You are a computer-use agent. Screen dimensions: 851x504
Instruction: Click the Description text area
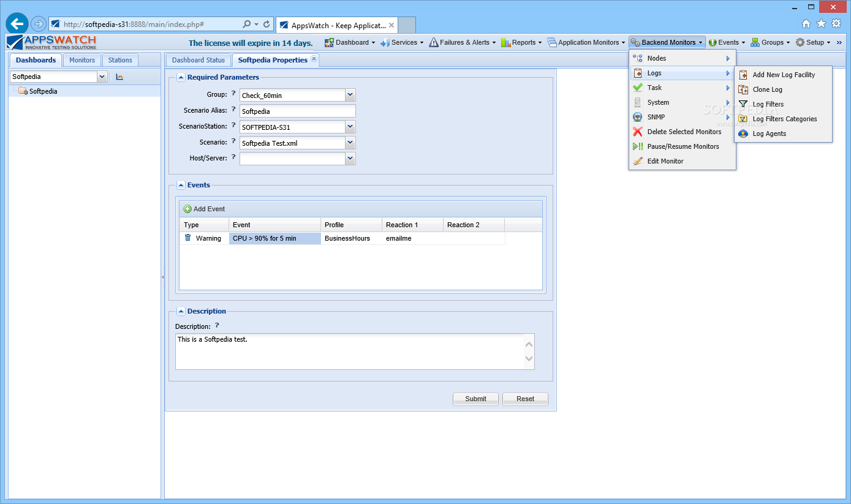point(355,352)
